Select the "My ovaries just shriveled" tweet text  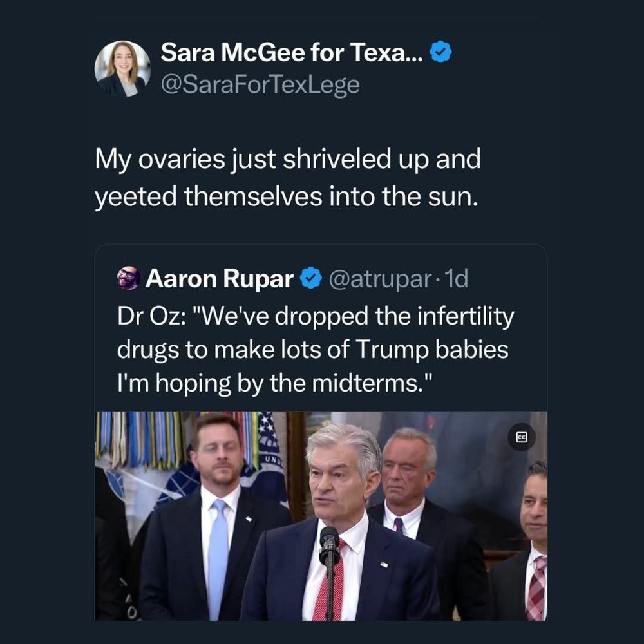point(288,178)
